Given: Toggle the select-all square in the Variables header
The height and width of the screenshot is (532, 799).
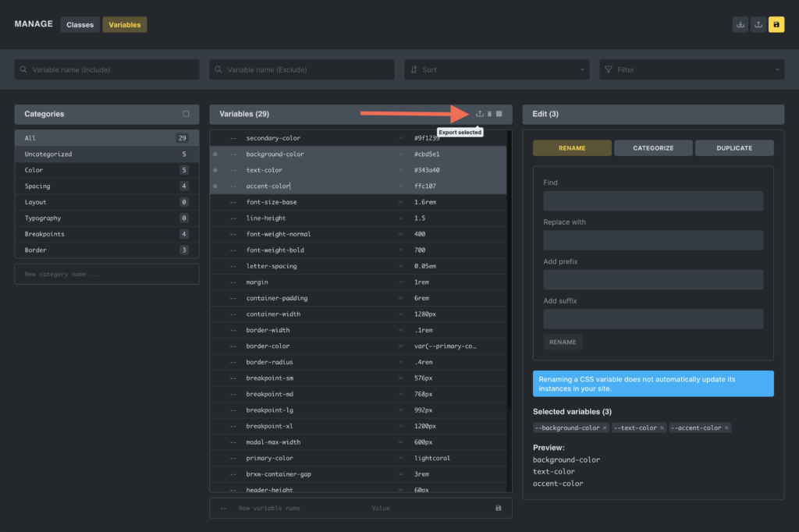Looking at the screenshot, I should (499, 114).
